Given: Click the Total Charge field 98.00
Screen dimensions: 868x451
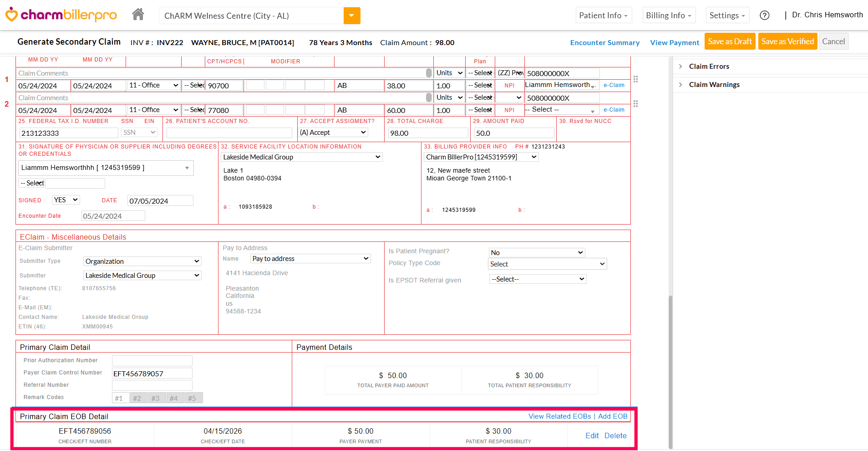Looking at the screenshot, I should 428,133.
